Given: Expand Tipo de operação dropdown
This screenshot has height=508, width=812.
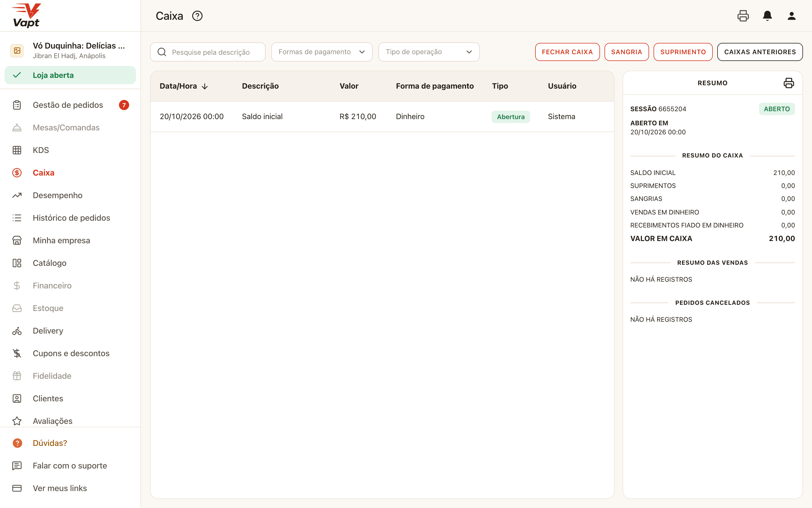Looking at the screenshot, I should coord(429,52).
